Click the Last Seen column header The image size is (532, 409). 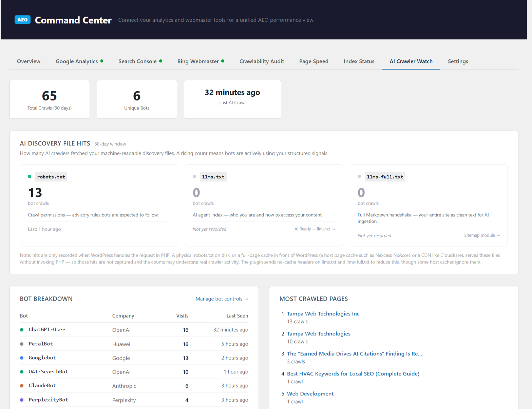tap(237, 316)
